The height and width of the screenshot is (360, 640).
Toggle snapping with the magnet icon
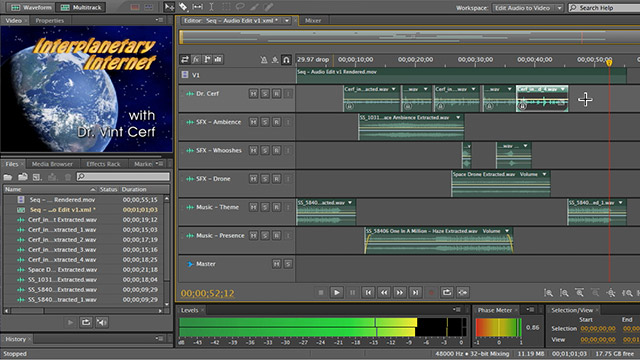287,60
